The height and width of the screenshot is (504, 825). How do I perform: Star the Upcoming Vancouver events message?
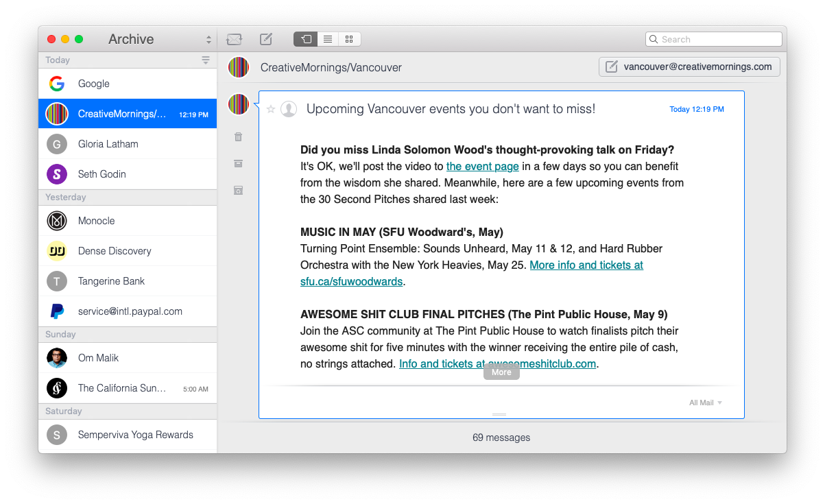click(x=271, y=109)
